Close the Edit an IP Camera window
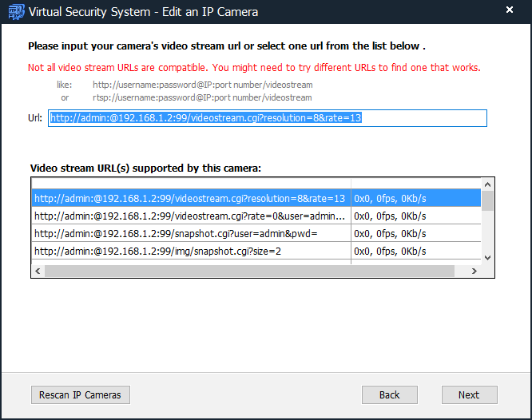Viewport: 532px width, 420px height. [x=510, y=12]
